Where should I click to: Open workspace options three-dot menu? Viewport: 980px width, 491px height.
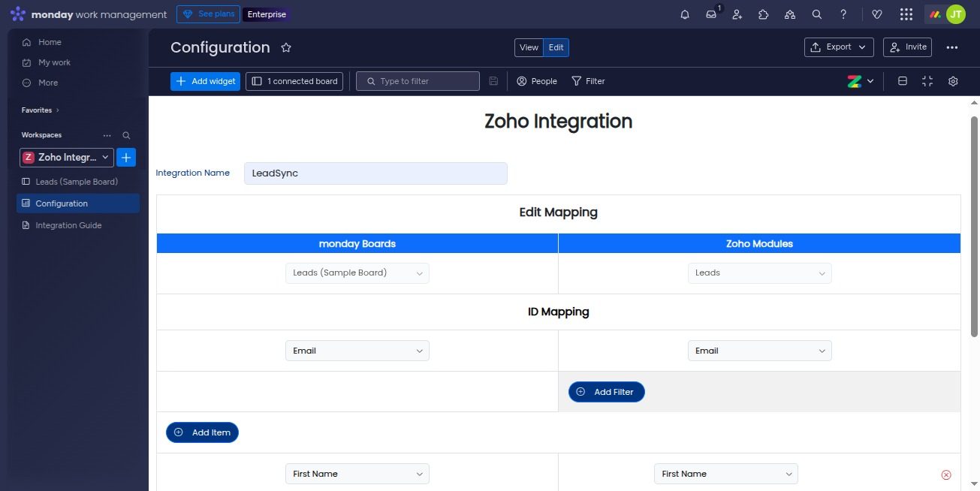pyautogui.click(x=107, y=135)
